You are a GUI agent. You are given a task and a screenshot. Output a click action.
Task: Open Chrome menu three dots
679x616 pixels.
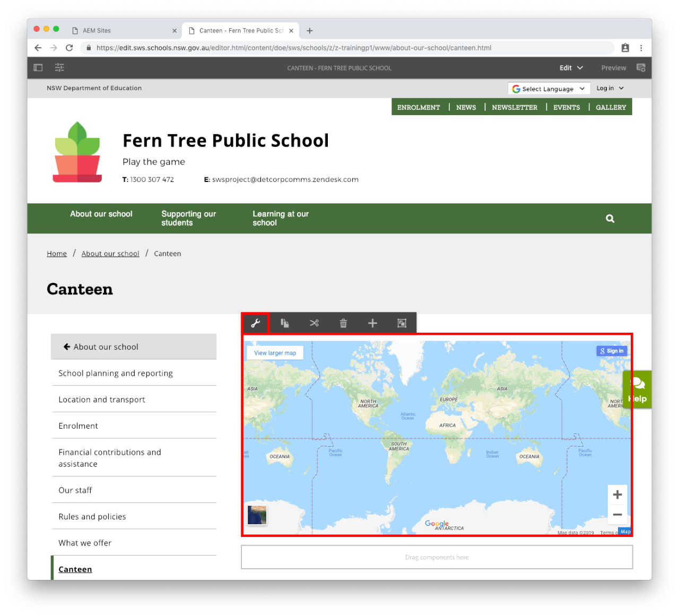pos(641,48)
